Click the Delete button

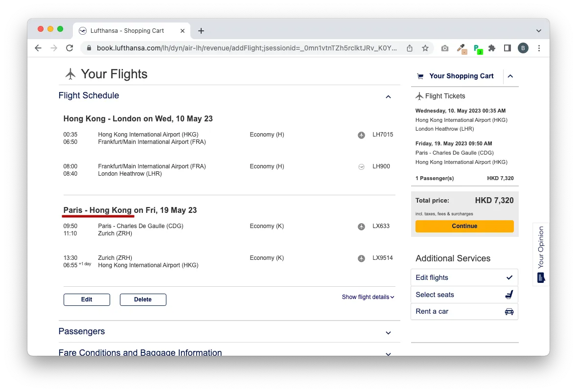pos(143,300)
